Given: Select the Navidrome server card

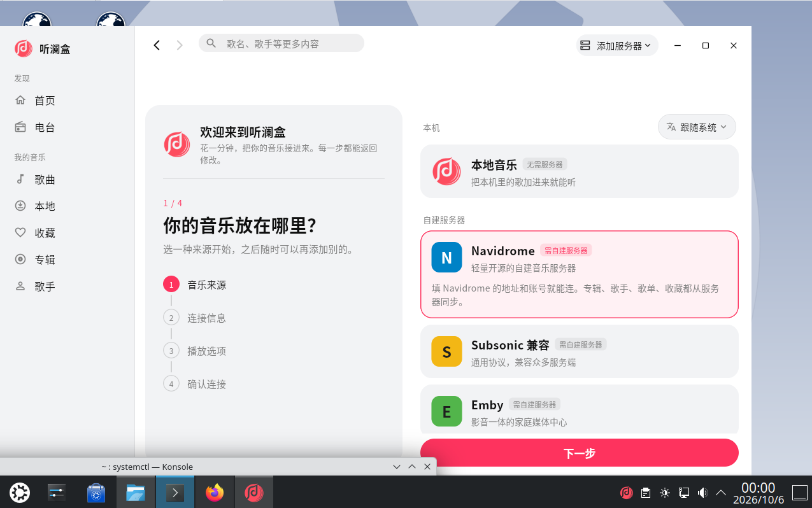Looking at the screenshot, I should [x=580, y=274].
